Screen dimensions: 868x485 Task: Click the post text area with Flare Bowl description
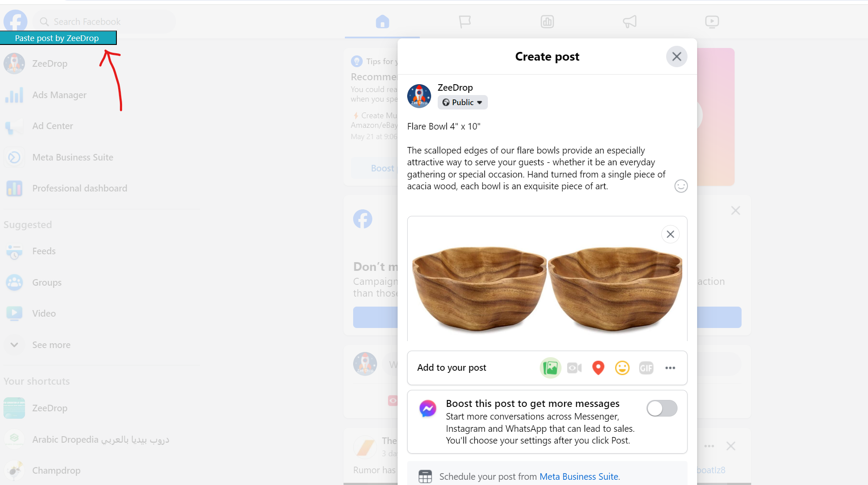(538, 157)
